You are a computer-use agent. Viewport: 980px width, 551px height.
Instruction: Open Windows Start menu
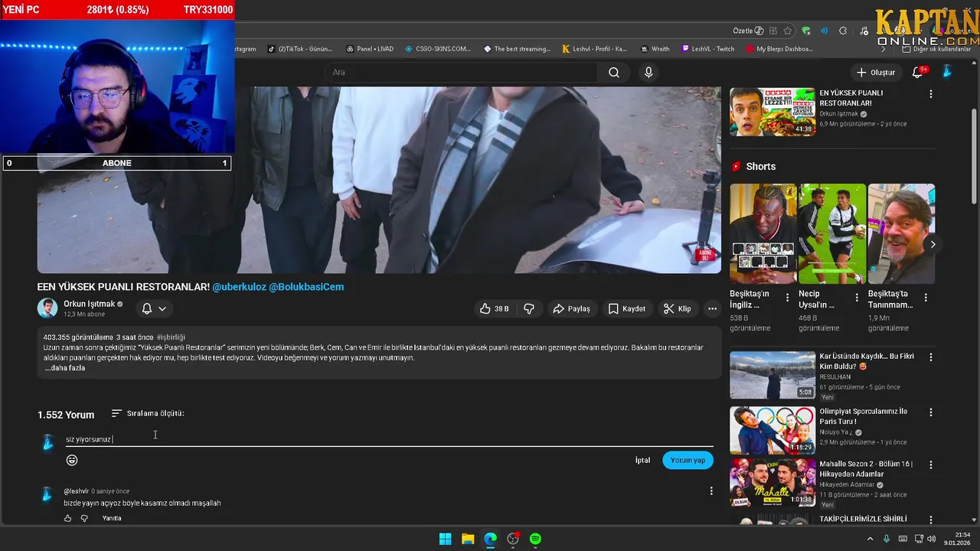pyautogui.click(x=445, y=539)
